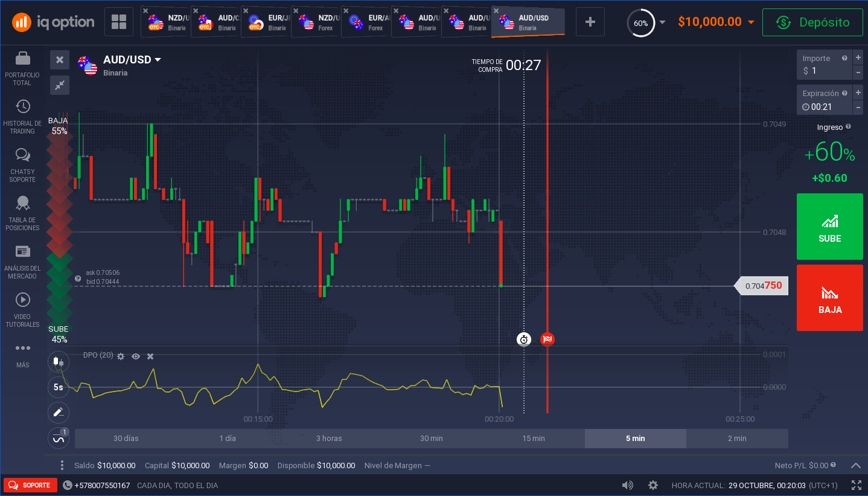Switch to NZD/U Forex tab

click(316, 22)
